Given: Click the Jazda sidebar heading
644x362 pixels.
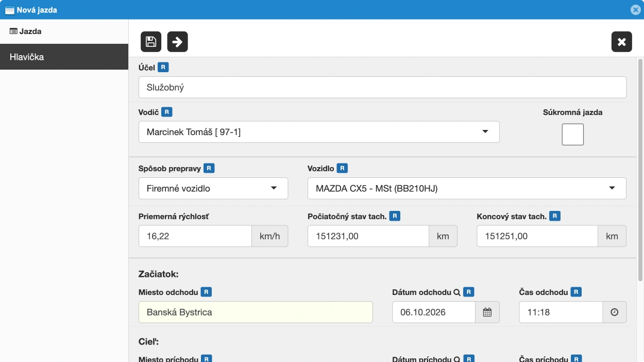Looking at the screenshot, I should click(30, 31).
